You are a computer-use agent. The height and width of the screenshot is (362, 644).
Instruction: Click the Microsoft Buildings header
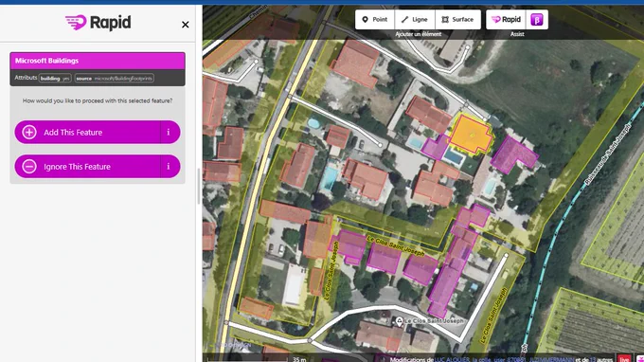[x=98, y=61]
